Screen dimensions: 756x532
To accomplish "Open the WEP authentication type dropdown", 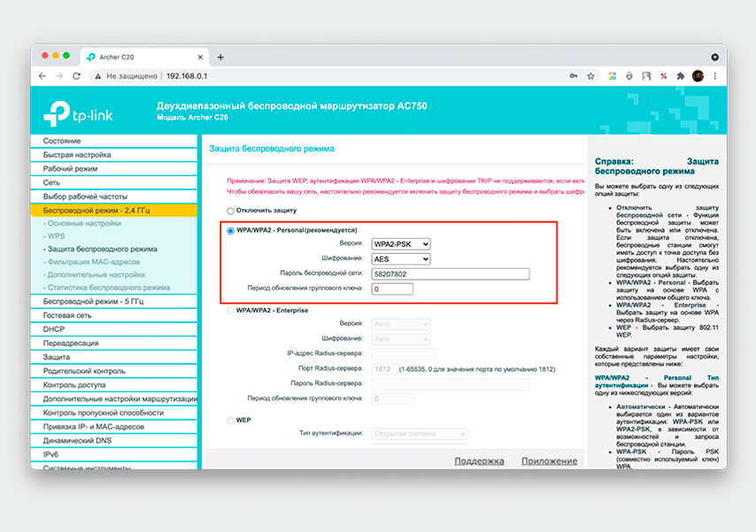I will (x=420, y=434).
